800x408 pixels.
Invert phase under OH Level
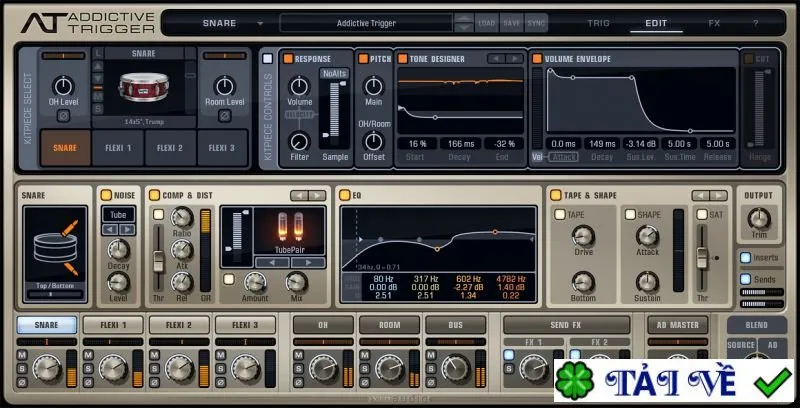pyautogui.click(x=63, y=116)
